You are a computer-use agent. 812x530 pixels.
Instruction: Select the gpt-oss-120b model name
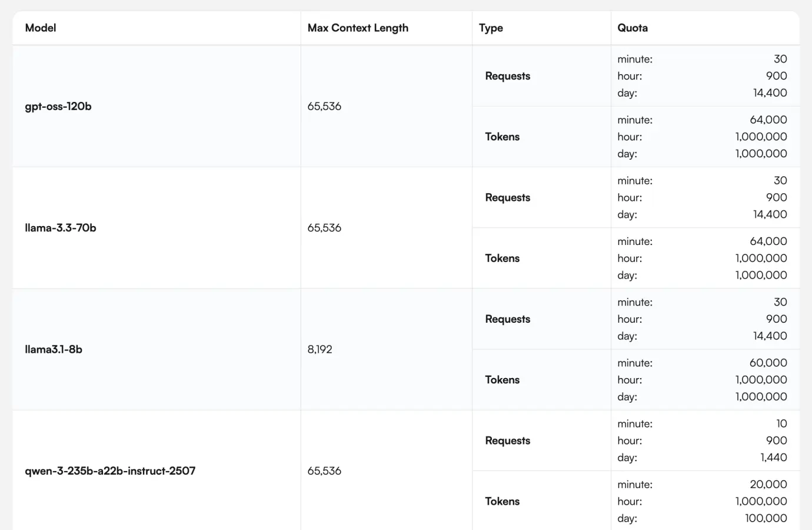(x=58, y=106)
